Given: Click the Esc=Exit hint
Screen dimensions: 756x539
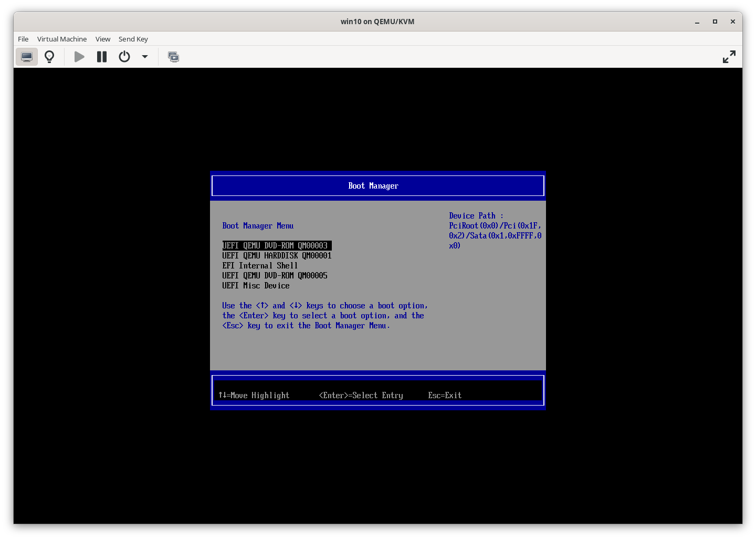Looking at the screenshot, I should [x=445, y=396].
